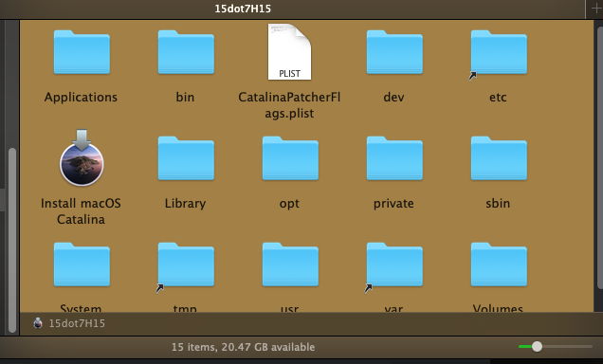Open the dev folder icon

[x=394, y=52]
